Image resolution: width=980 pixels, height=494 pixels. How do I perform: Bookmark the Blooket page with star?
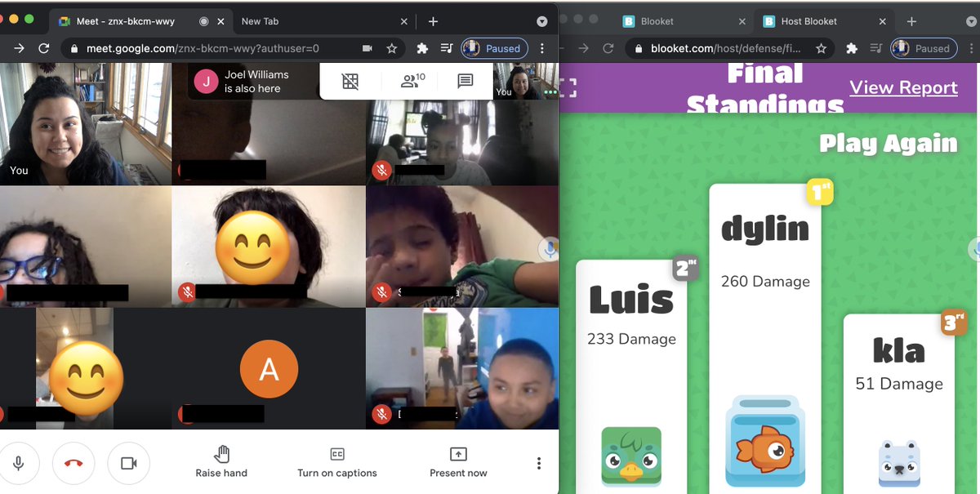[x=821, y=48]
